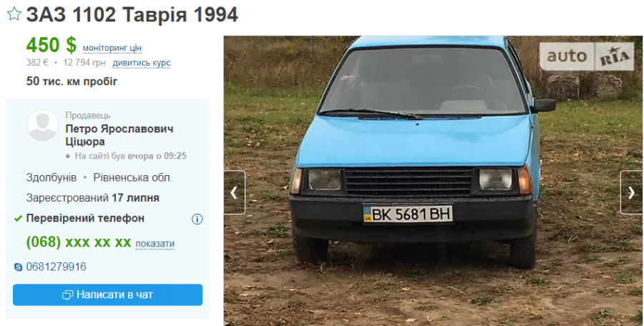Click the 450 $ price

(x=52, y=45)
